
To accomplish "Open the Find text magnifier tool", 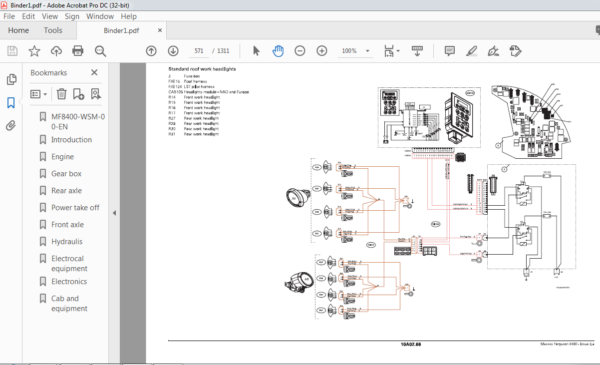I will [100, 51].
